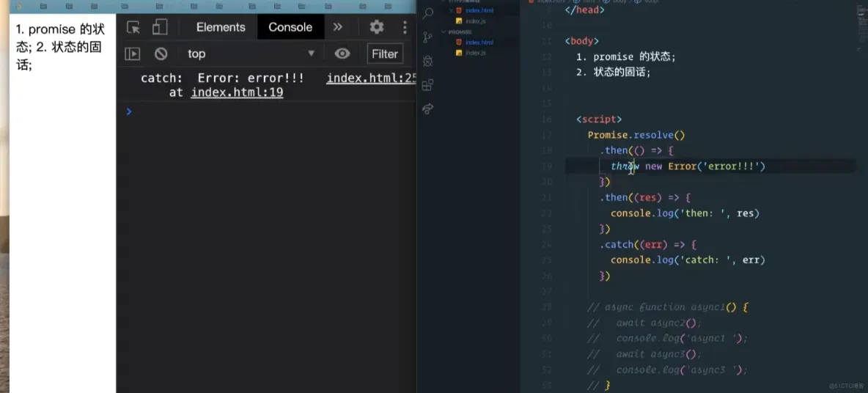Open the top context dropdown

251,54
